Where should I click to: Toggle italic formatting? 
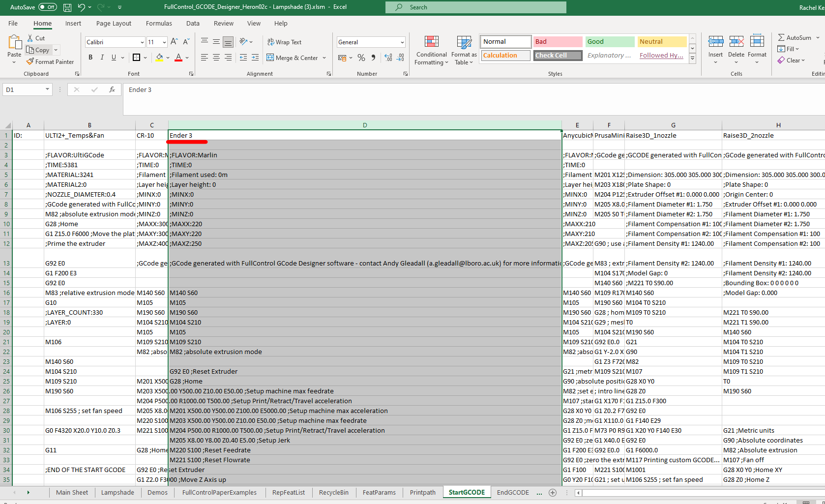(x=102, y=58)
